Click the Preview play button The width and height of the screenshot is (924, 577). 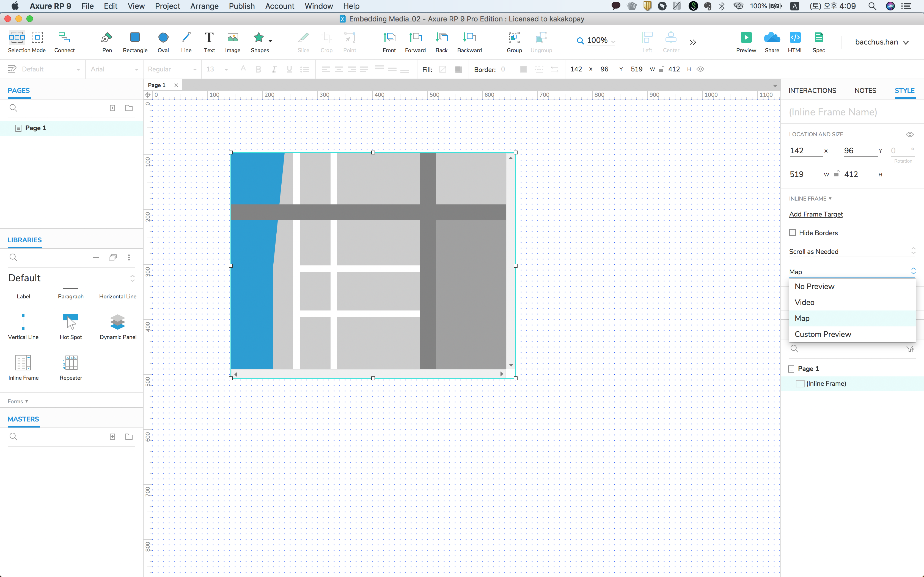tap(746, 38)
